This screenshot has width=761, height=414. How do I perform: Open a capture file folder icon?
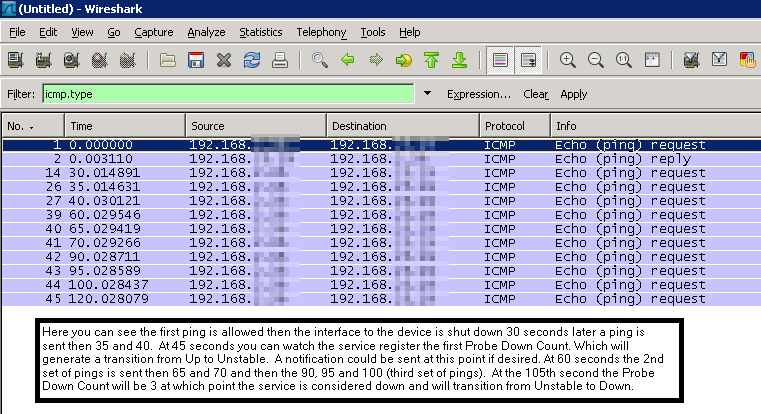[167, 60]
